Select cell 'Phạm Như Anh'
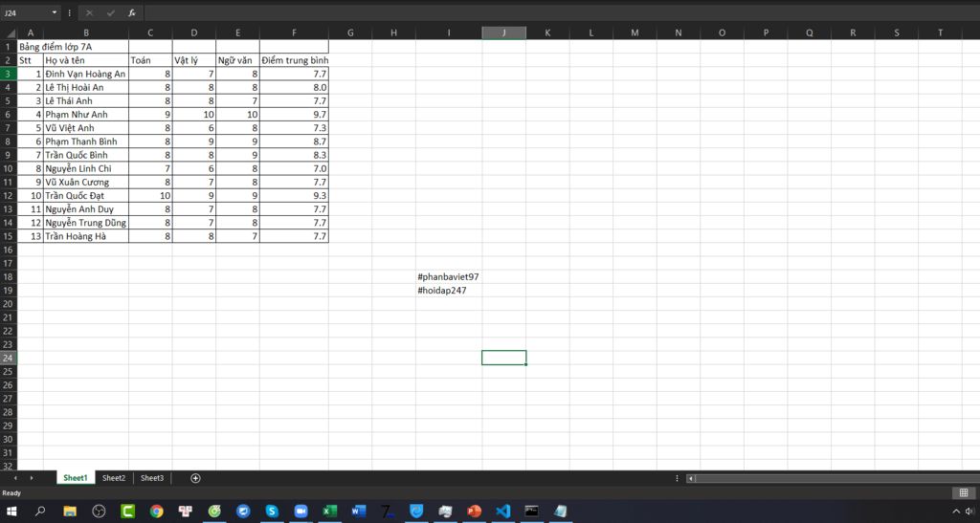The width and height of the screenshot is (980, 523). [x=85, y=114]
